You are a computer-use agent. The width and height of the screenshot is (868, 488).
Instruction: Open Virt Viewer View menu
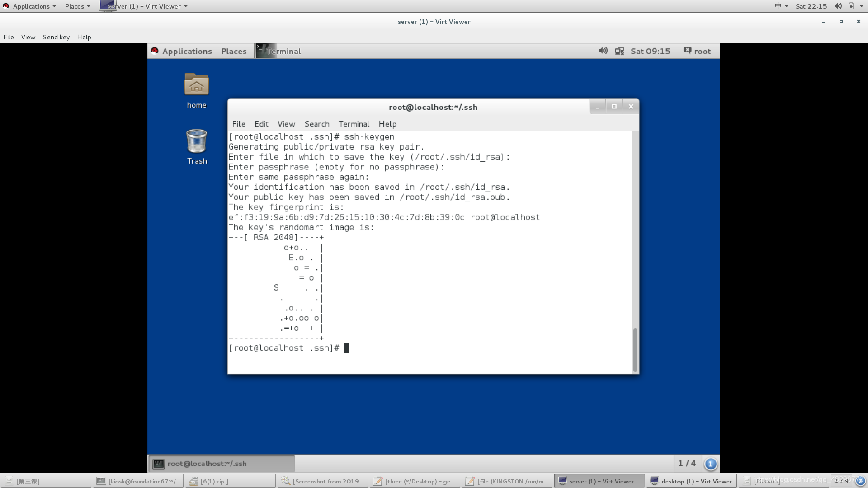28,37
